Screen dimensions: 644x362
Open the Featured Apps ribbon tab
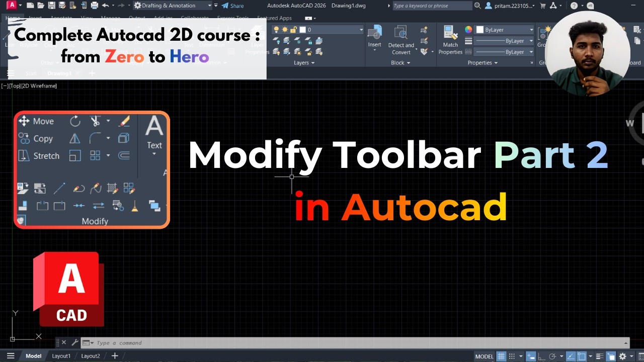point(274,18)
